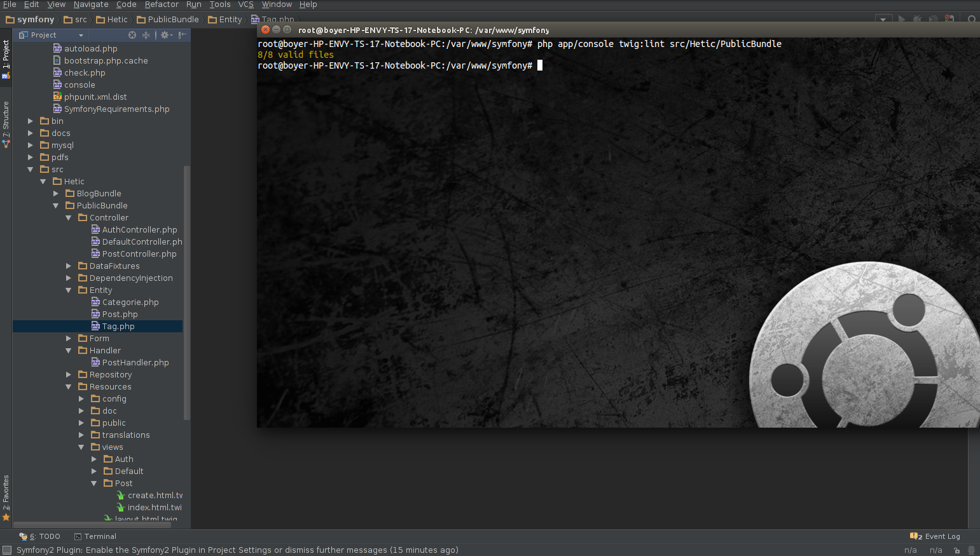Image resolution: width=980 pixels, height=556 pixels.
Task: Select index.html.twig template file
Action: coord(149,507)
